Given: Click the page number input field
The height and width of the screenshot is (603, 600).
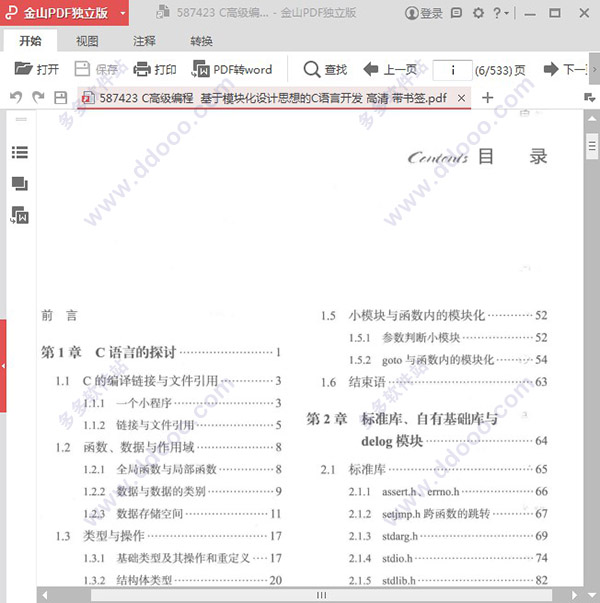Looking at the screenshot, I should coord(452,70).
